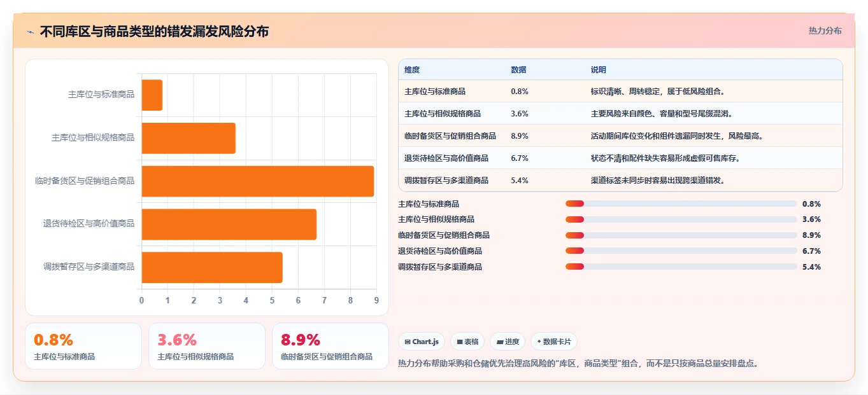Click the progress bar for 临时备货区与促销组合商品

pyautogui.click(x=681, y=235)
